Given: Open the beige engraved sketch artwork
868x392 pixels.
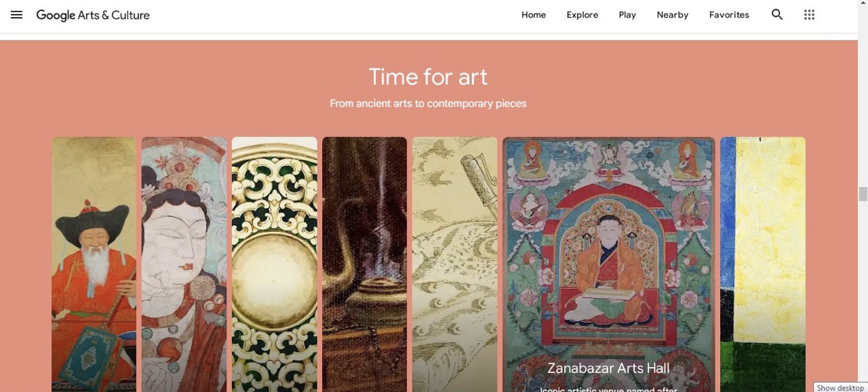Looking at the screenshot, I should (455, 264).
